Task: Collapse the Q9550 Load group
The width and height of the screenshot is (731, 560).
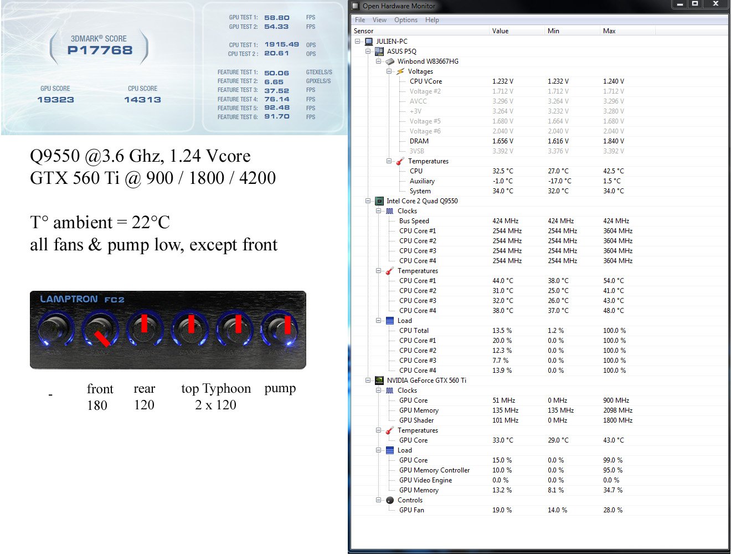Action: tap(379, 321)
